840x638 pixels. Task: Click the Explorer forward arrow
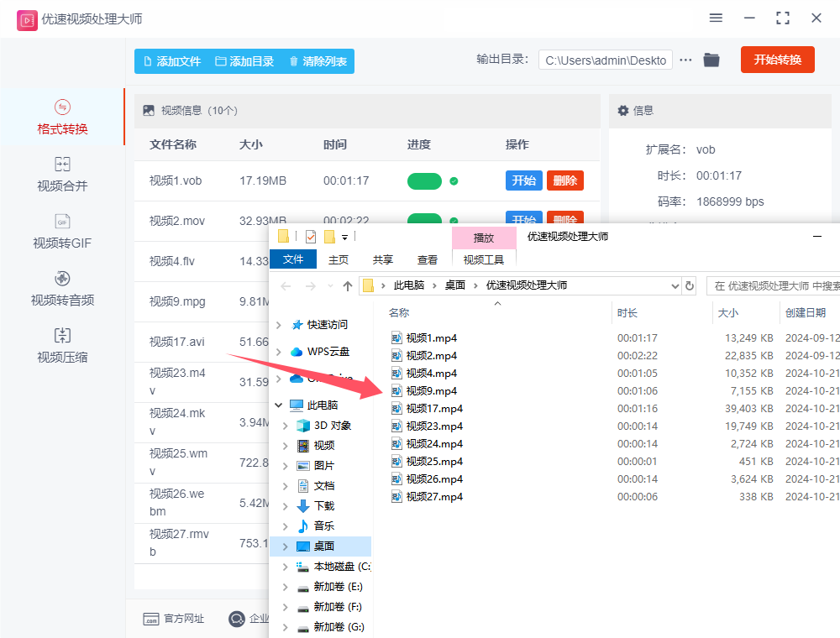pos(310,286)
